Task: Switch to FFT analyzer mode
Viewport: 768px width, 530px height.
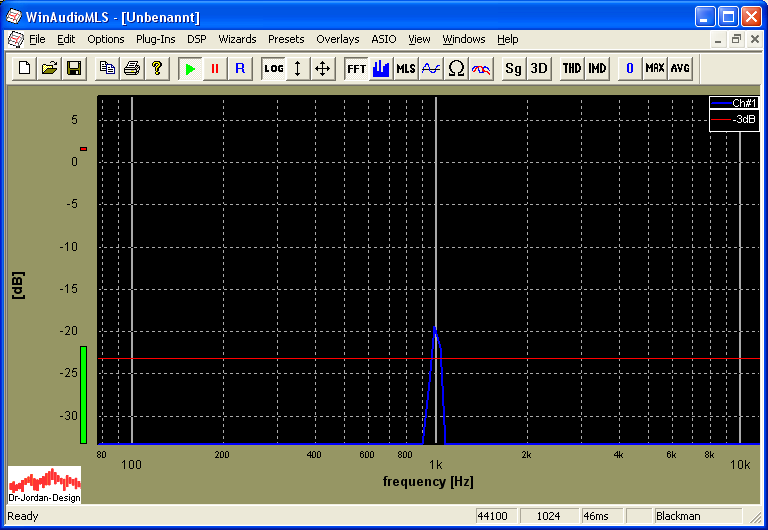Action: coord(356,68)
